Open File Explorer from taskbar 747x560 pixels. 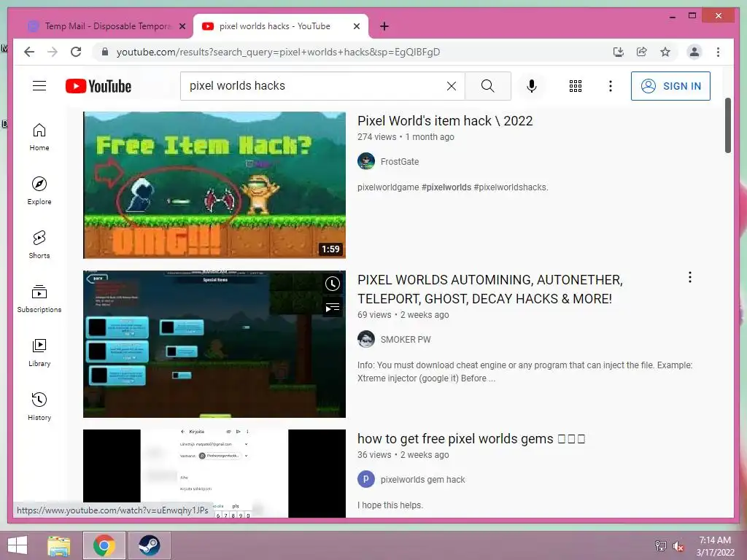click(59, 545)
